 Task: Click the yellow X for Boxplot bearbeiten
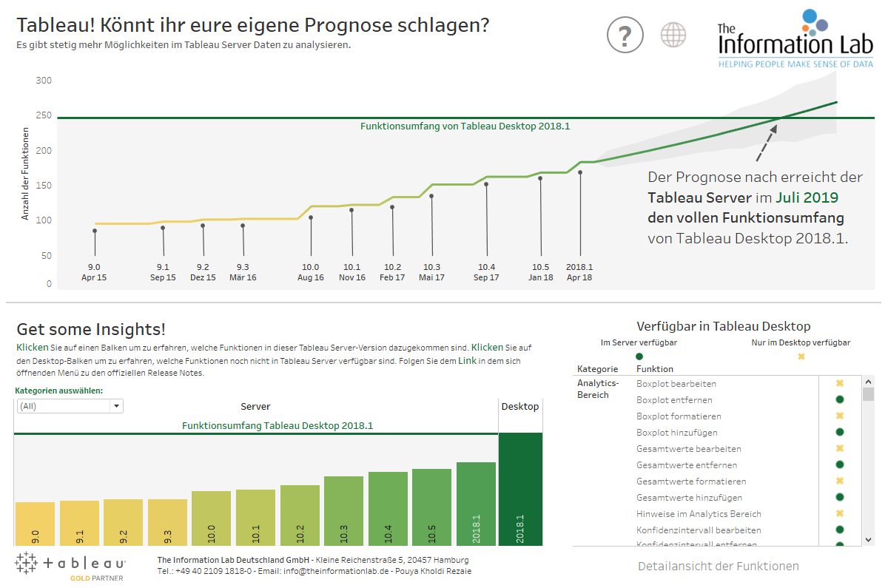(840, 383)
